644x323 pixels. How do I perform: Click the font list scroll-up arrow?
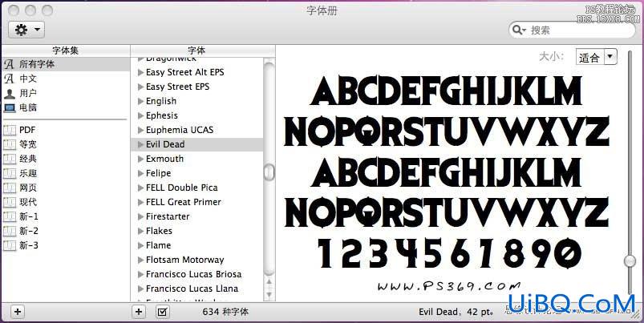pyautogui.click(x=269, y=282)
